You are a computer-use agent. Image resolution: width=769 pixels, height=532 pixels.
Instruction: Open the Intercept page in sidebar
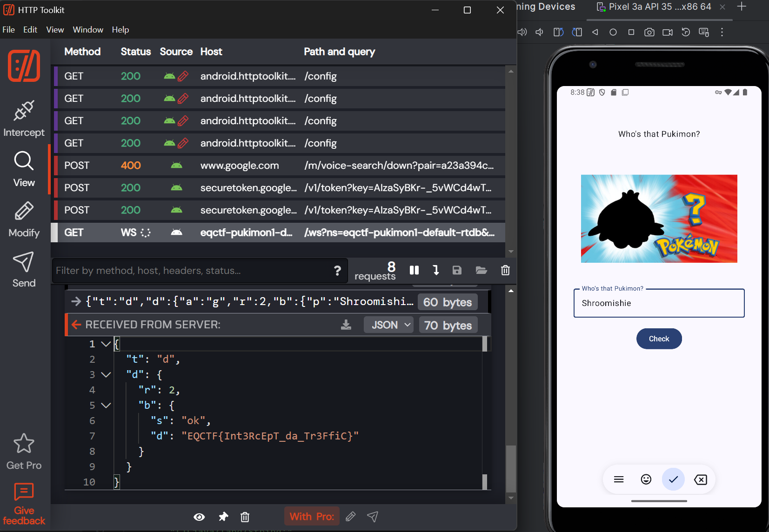pyautogui.click(x=24, y=119)
